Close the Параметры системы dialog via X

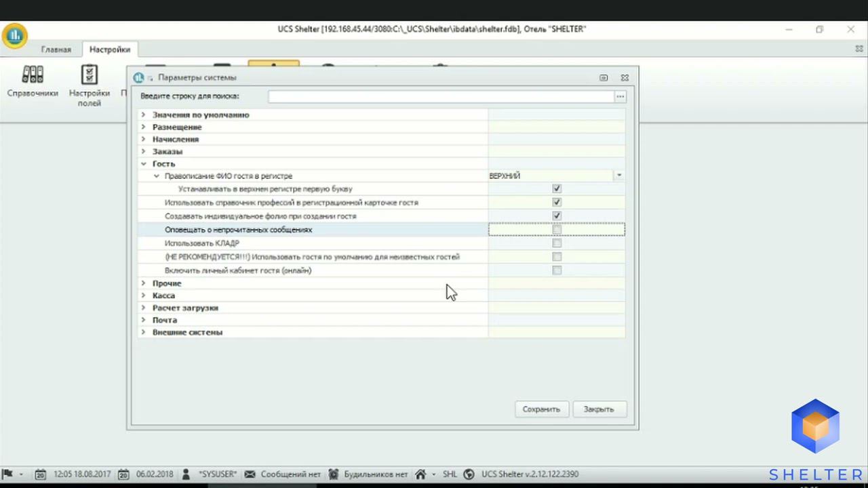click(625, 77)
